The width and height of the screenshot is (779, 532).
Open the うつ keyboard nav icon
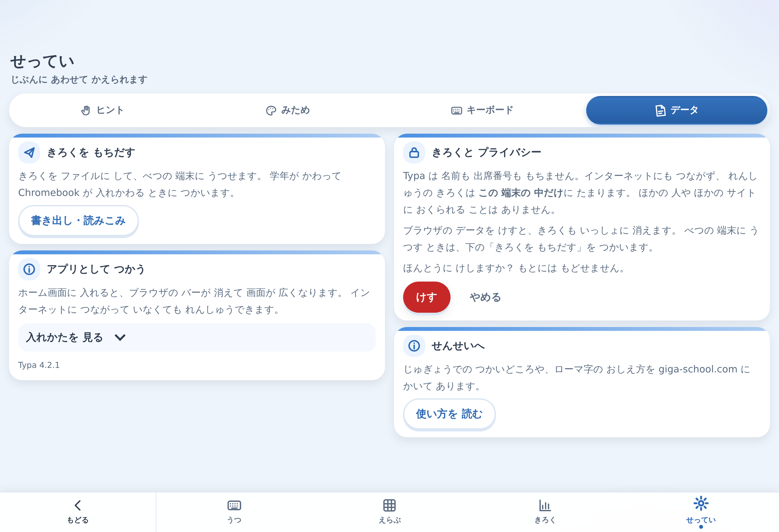click(x=234, y=505)
